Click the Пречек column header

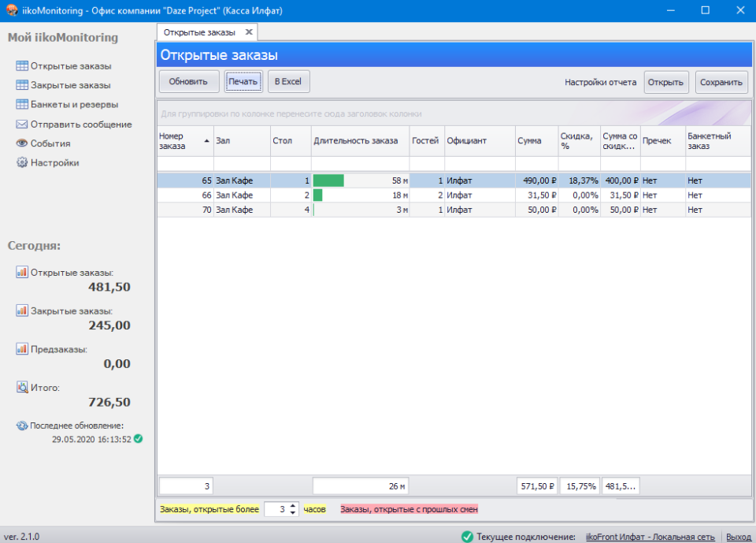pyautogui.click(x=662, y=141)
